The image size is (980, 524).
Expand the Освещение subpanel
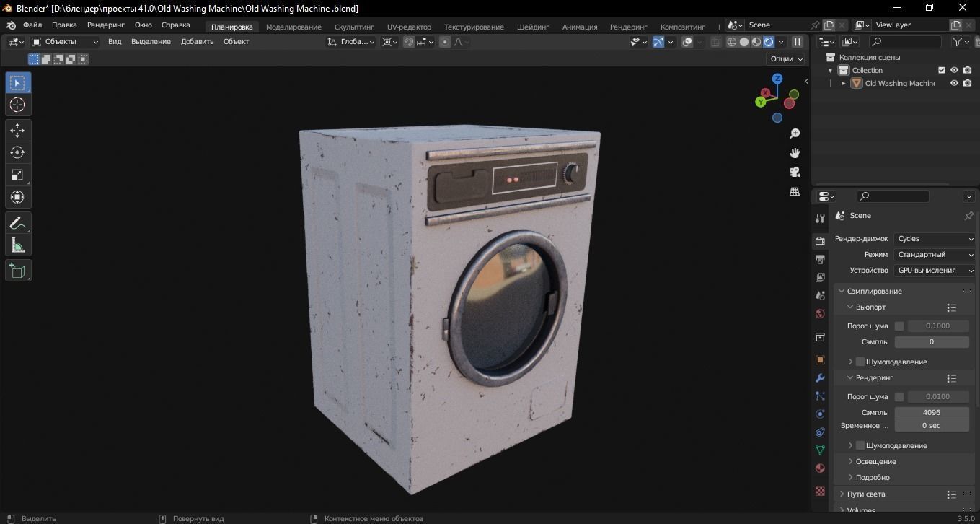point(850,461)
